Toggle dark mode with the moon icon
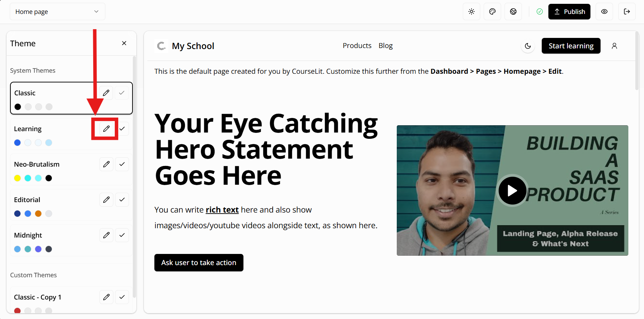This screenshot has width=644, height=319. 528,46
